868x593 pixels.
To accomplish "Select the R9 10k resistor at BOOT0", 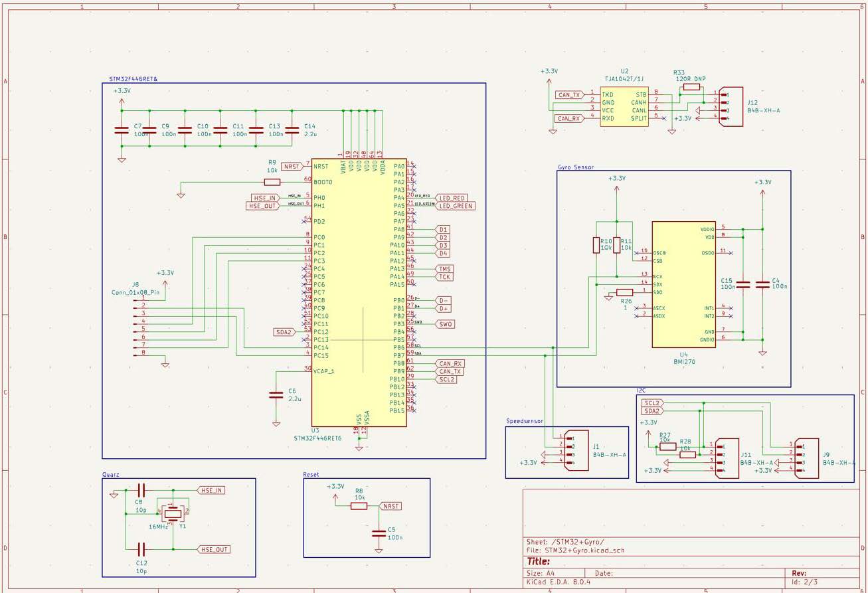I will pyautogui.click(x=272, y=182).
